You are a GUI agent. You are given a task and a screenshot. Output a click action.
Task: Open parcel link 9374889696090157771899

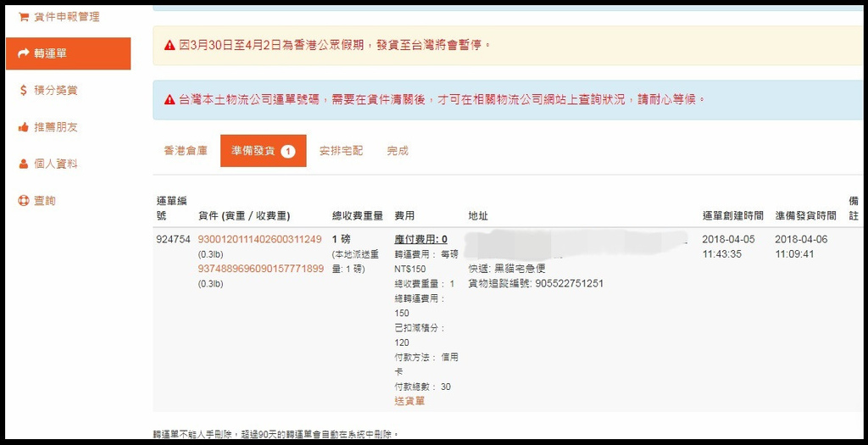tap(260, 269)
